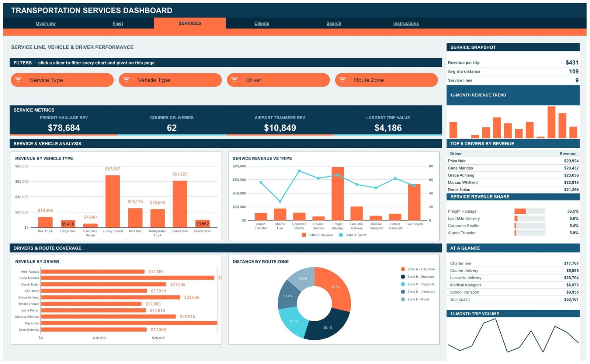
Task: Click the Zone A - City Core legend dot
Action: [x=403, y=269]
